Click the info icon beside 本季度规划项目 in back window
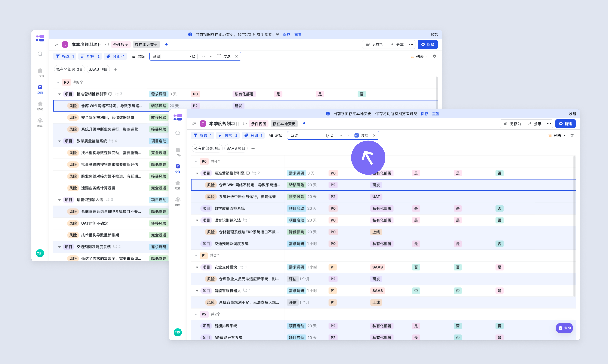Screen dimensions: 608x364 click(107, 45)
